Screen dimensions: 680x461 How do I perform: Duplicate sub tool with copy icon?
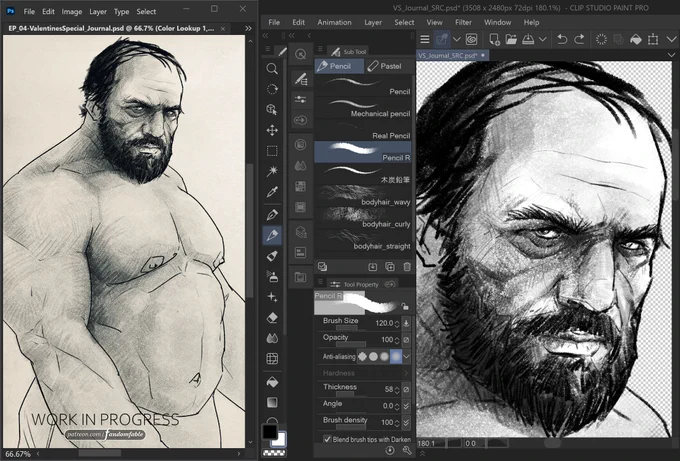(x=390, y=267)
